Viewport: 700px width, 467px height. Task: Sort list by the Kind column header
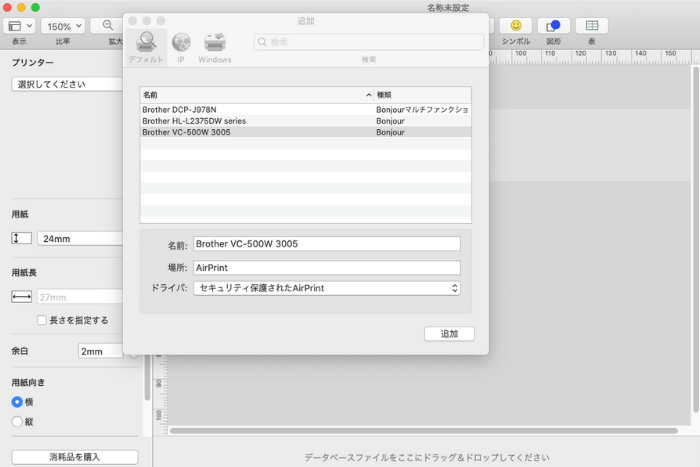tap(422, 95)
